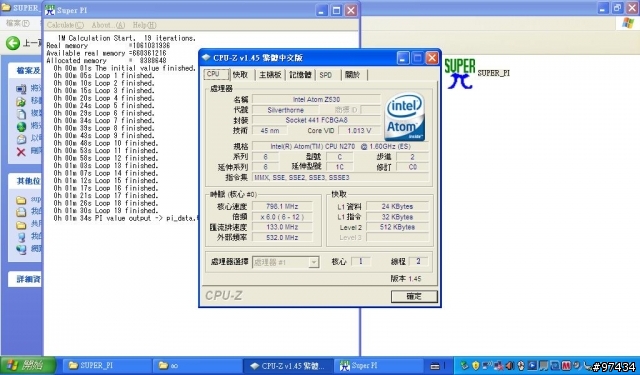Click the network places icon in sidebar

click(21, 250)
